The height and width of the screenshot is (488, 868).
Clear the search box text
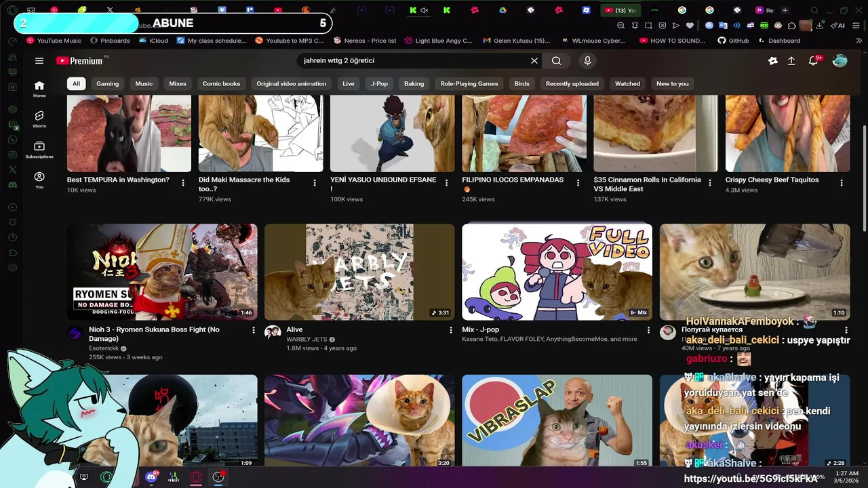[534, 60]
